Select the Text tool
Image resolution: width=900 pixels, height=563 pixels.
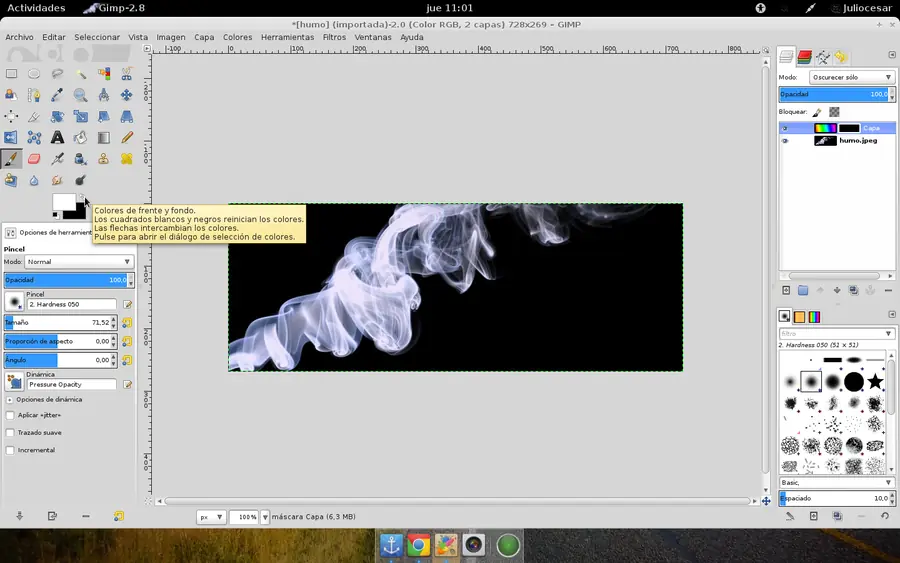pyautogui.click(x=57, y=138)
